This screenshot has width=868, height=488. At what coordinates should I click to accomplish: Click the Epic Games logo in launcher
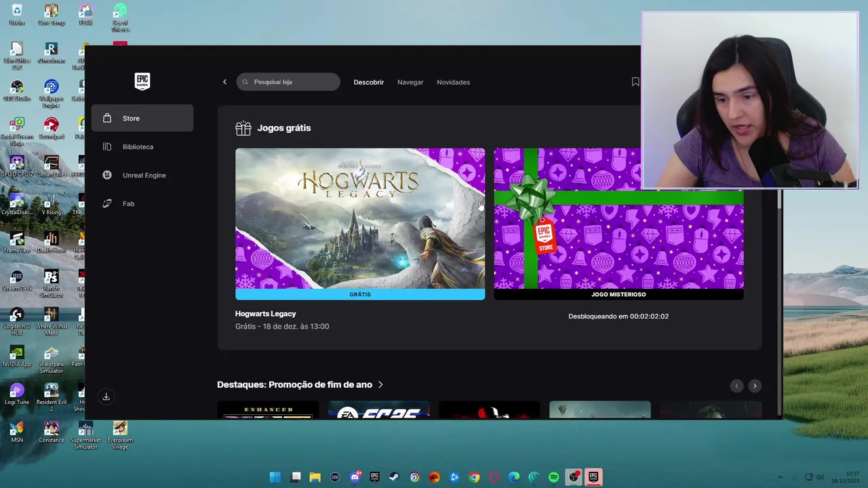[x=142, y=81]
